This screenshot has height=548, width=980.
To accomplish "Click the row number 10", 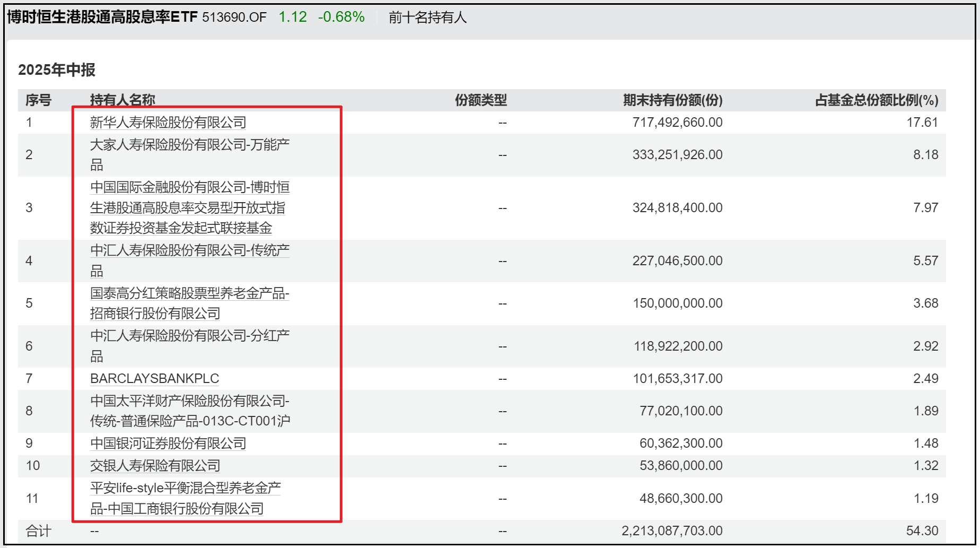I will pyautogui.click(x=33, y=465).
